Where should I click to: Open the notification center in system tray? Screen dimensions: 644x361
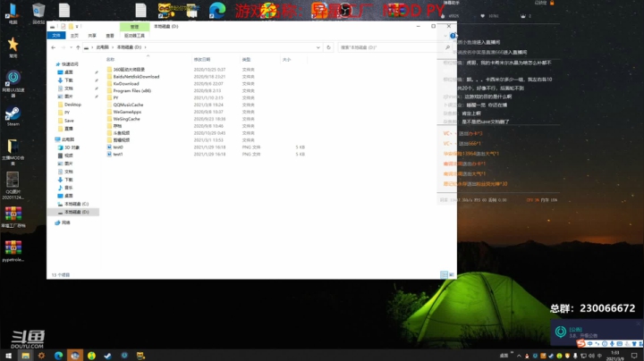634,356
